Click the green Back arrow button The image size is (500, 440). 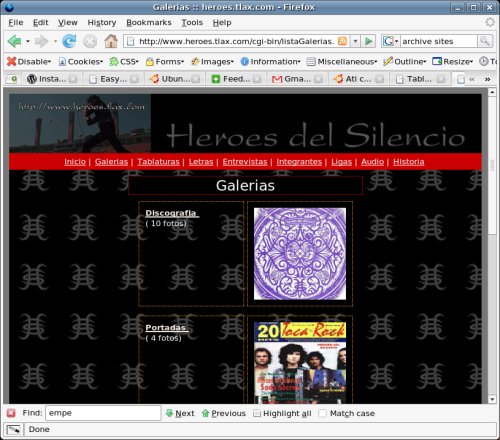(14, 41)
